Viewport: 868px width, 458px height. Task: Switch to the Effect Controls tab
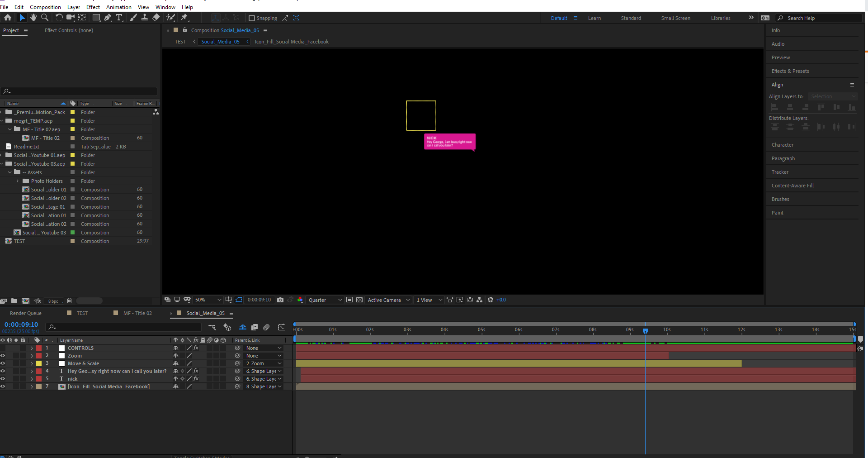pyautogui.click(x=69, y=30)
